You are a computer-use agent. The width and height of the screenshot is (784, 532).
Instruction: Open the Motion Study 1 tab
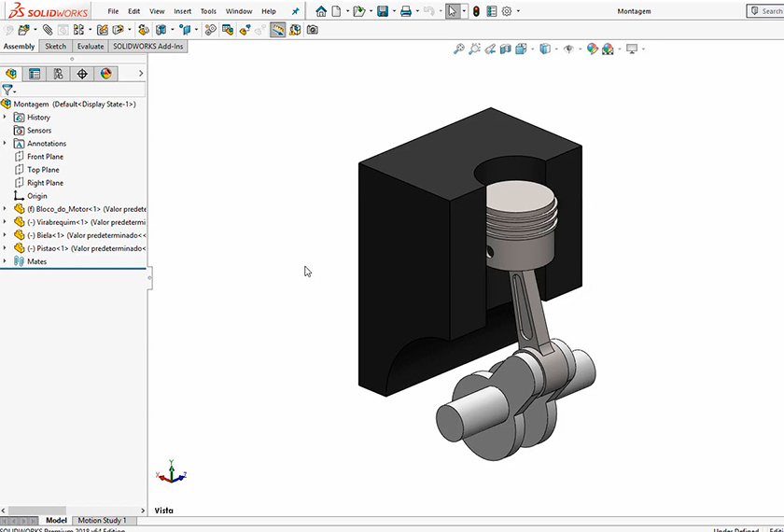[x=102, y=520]
